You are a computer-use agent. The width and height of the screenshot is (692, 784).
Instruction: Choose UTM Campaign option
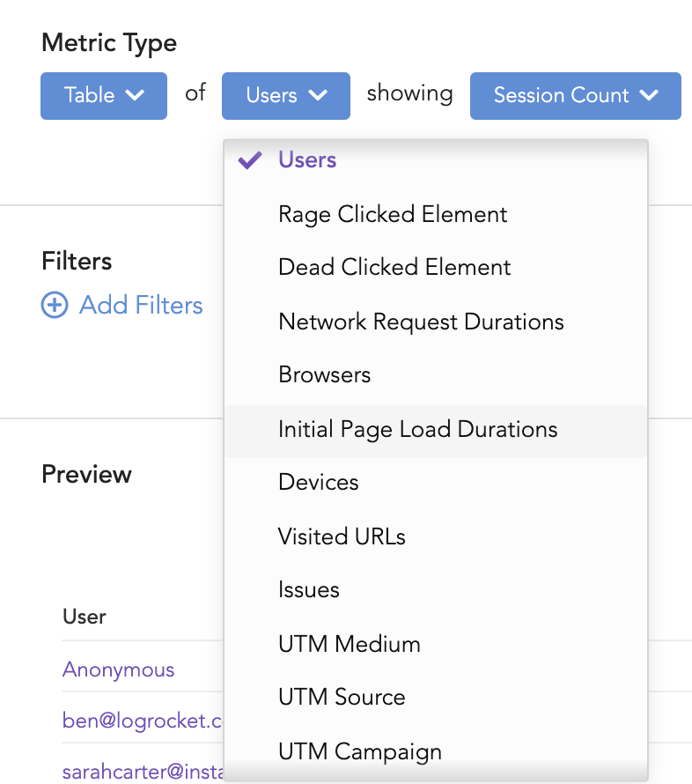[x=359, y=751]
